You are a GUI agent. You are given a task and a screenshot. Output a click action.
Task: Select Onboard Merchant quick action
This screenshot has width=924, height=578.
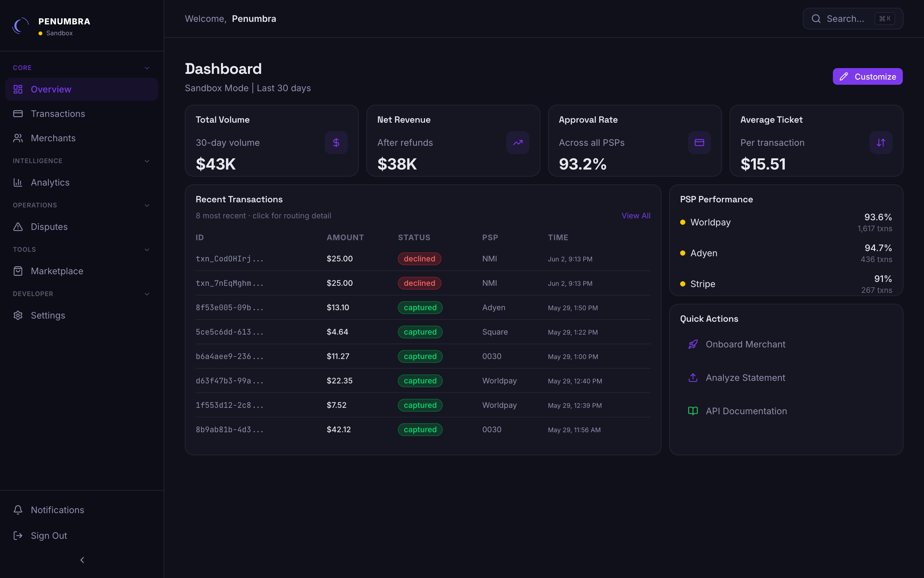pyautogui.click(x=786, y=345)
